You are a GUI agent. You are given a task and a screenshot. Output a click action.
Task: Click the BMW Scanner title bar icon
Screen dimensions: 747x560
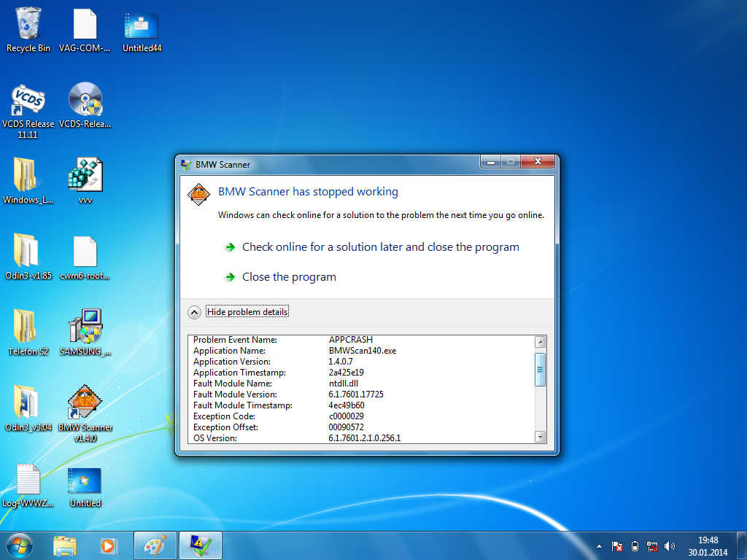[186, 165]
